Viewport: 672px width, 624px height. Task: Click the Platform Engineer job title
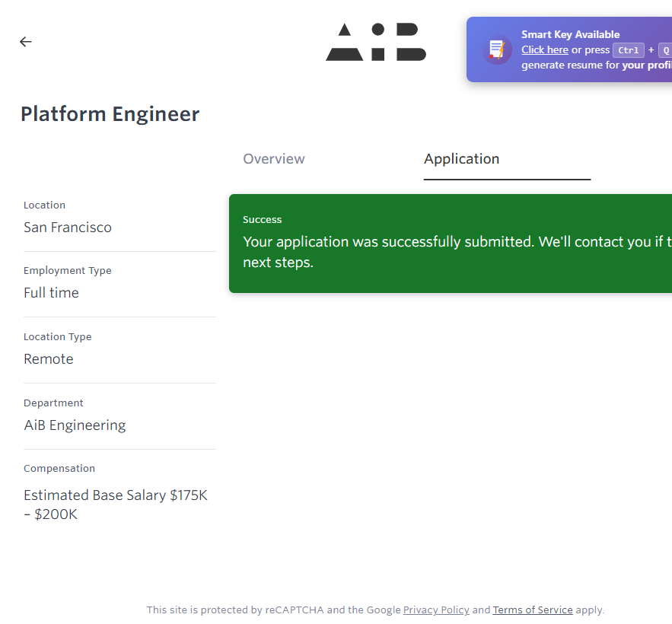(x=110, y=114)
